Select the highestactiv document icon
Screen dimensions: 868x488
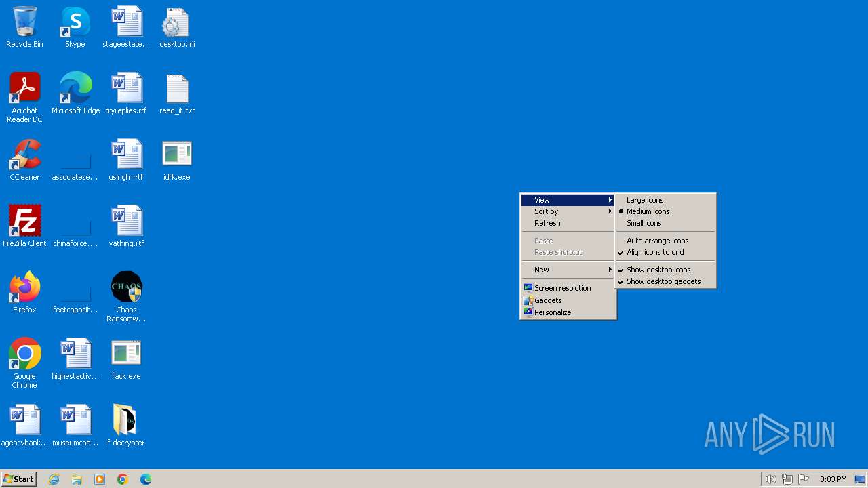tap(75, 360)
